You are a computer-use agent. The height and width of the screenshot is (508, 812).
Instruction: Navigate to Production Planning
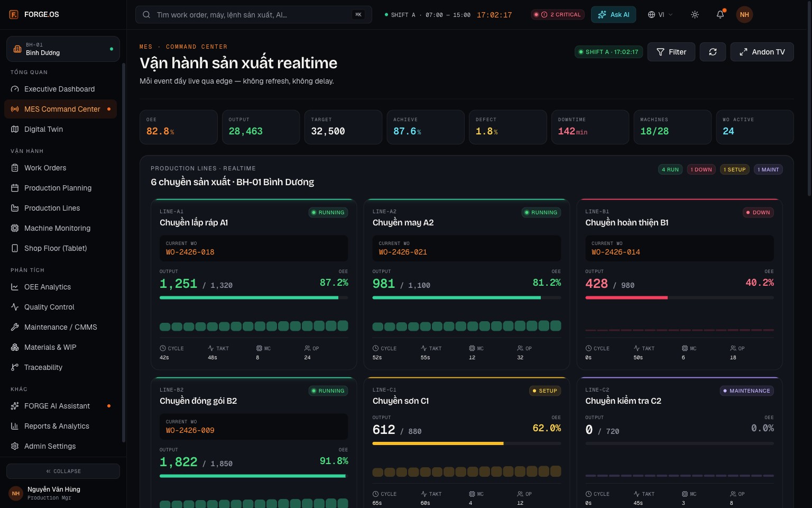[60, 188]
